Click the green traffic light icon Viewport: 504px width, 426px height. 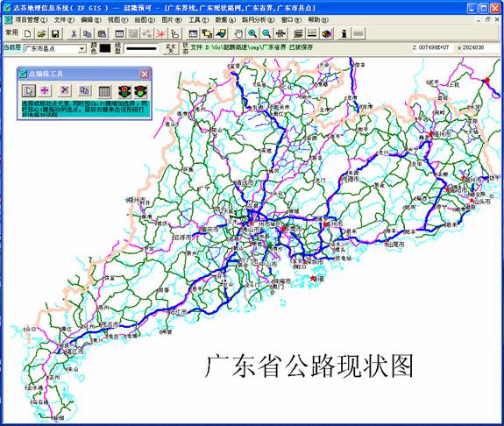tap(140, 91)
